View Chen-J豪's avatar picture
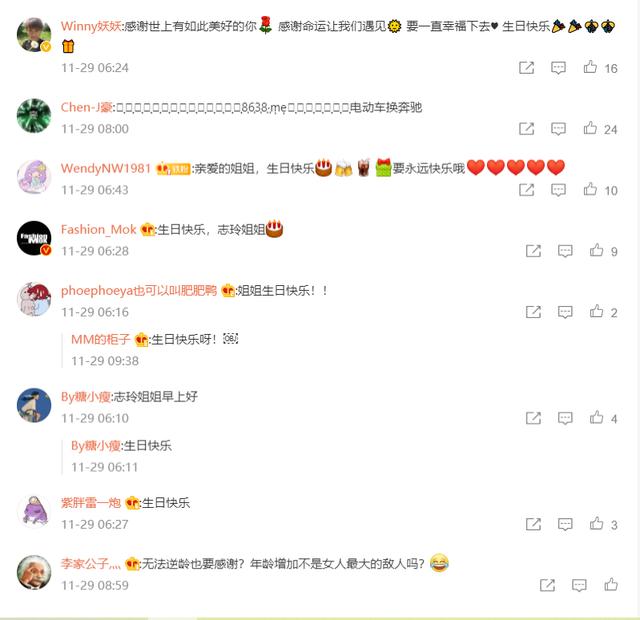The width and height of the screenshot is (640, 620). 34,116
